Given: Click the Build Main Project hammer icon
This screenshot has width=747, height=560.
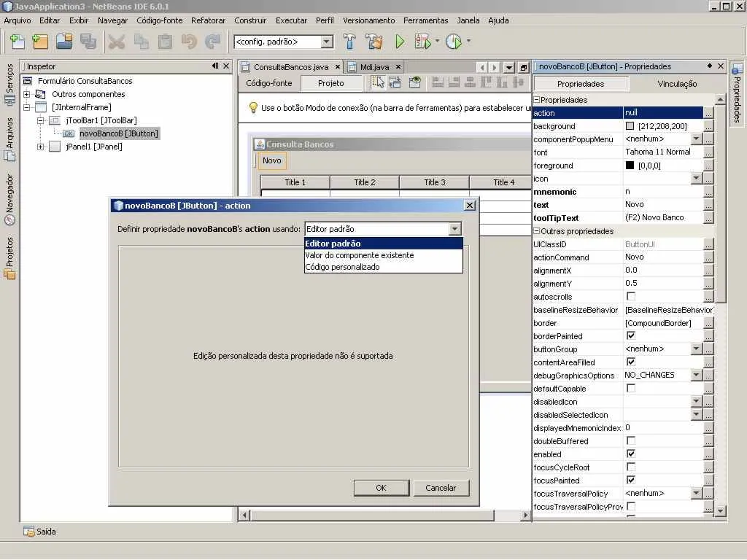Looking at the screenshot, I should pyautogui.click(x=349, y=42).
